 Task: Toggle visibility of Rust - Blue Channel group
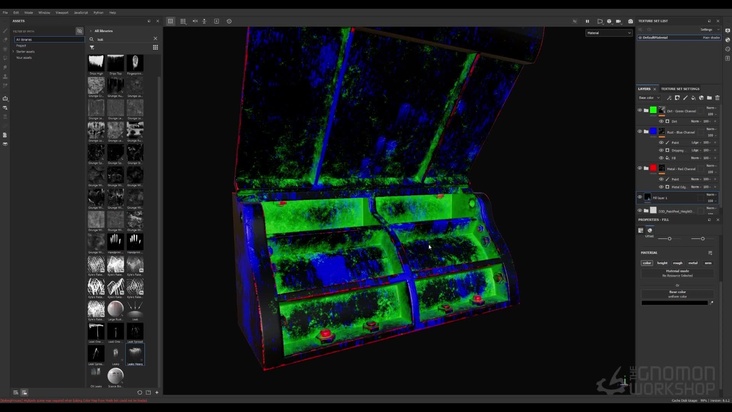640,131
